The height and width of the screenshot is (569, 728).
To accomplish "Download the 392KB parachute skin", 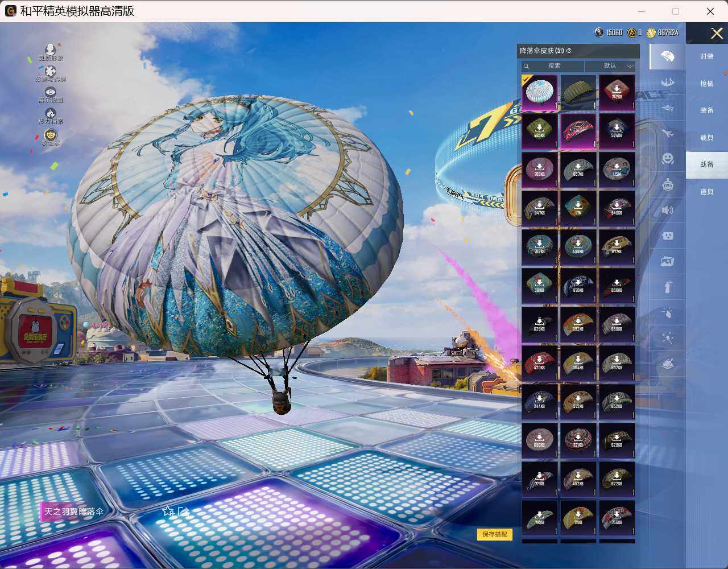I will tap(578, 324).
